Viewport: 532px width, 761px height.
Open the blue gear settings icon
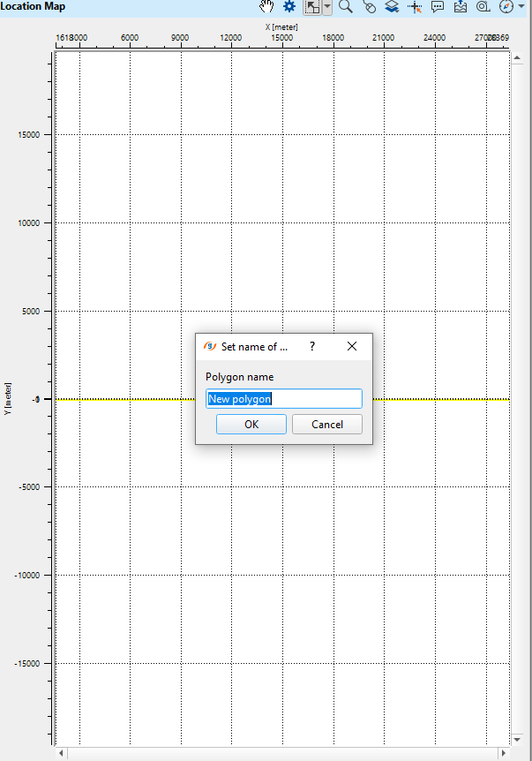click(289, 6)
